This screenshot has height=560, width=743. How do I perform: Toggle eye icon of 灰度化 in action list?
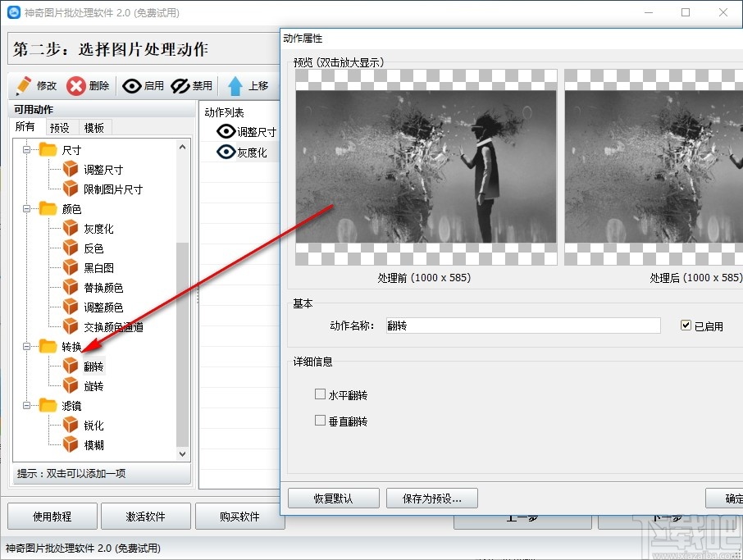tap(226, 152)
